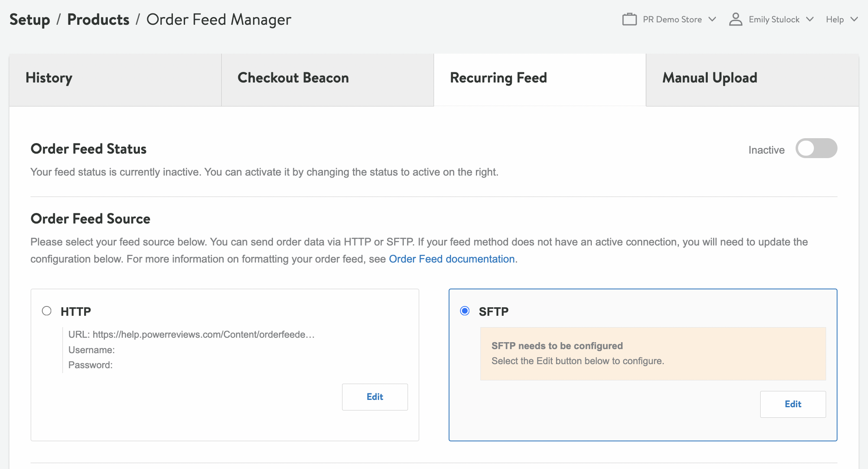Open the PR Demo Store switcher

pos(672,19)
